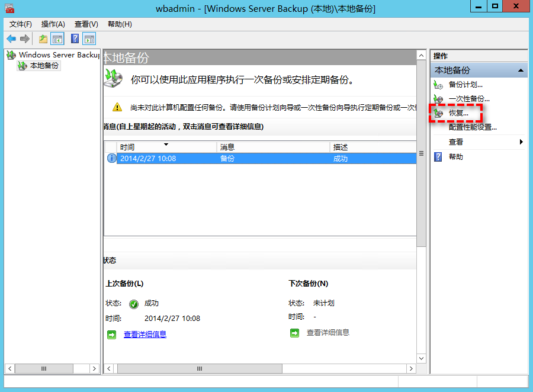Click the yellow warning triangle icon
Screen dimensions: 533x392
[117, 107]
